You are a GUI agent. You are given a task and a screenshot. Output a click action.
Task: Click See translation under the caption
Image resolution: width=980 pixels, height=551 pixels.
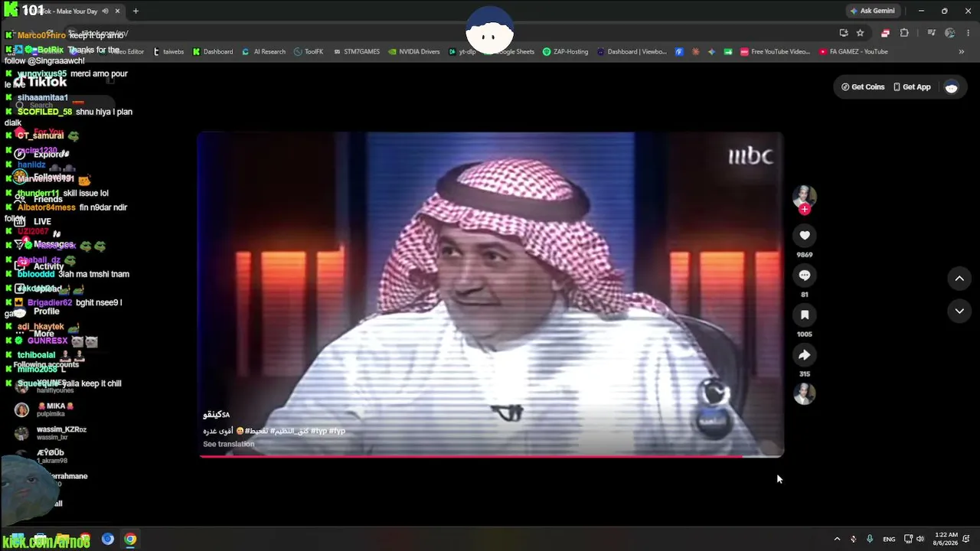click(229, 444)
